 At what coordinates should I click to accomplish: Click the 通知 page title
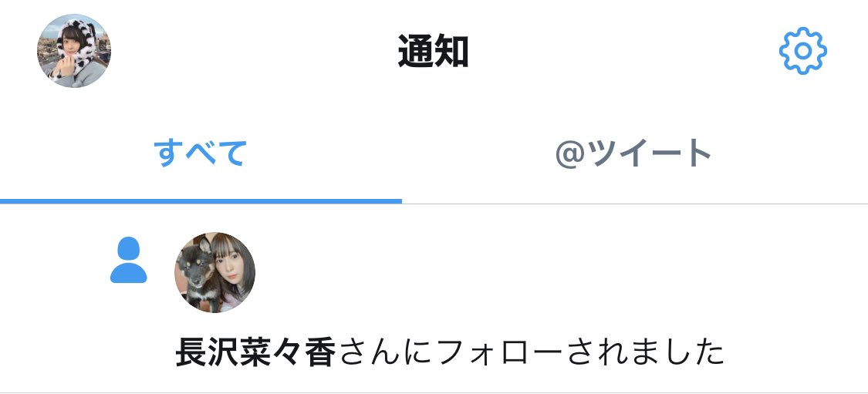[434, 51]
